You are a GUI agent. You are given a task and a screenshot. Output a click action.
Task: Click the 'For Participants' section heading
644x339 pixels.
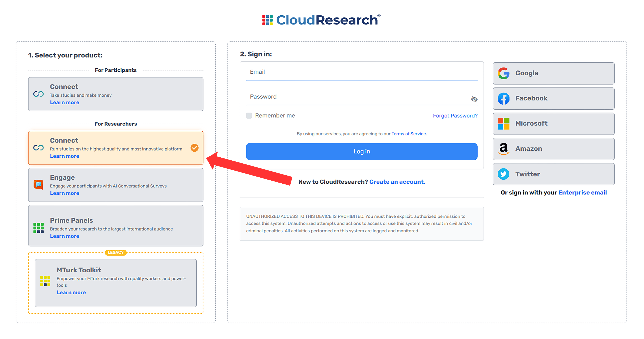[116, 70]
